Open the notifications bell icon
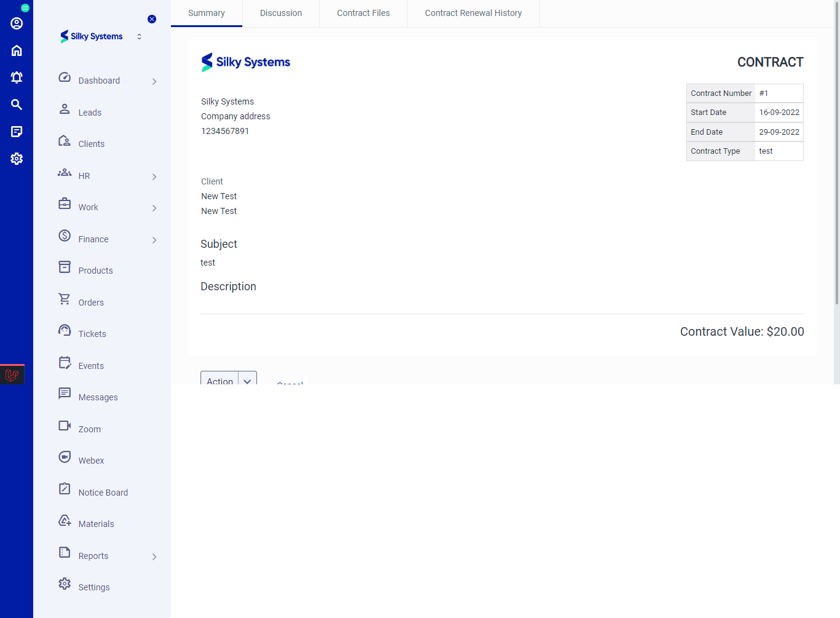The width and height of the screenshot is (840, 618). [x=16, y=77]
